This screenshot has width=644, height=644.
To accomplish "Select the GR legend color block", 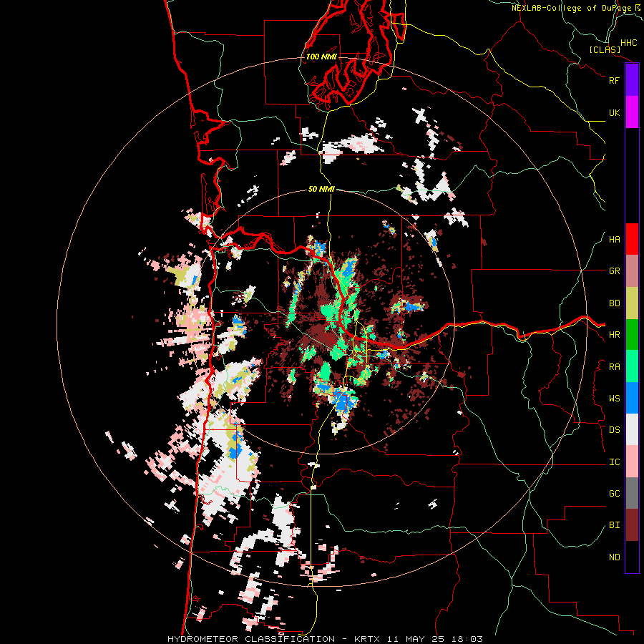I will click(632, 271).
